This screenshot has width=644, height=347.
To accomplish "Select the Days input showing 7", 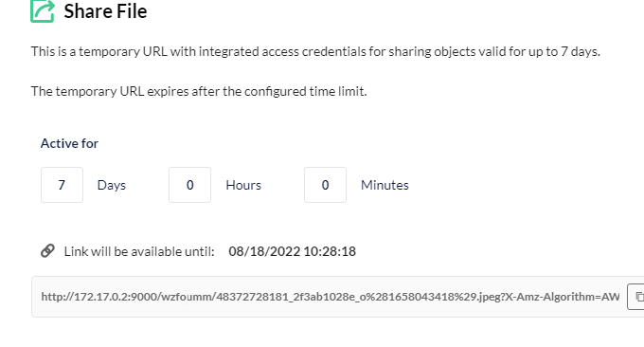I will (62, 185).
